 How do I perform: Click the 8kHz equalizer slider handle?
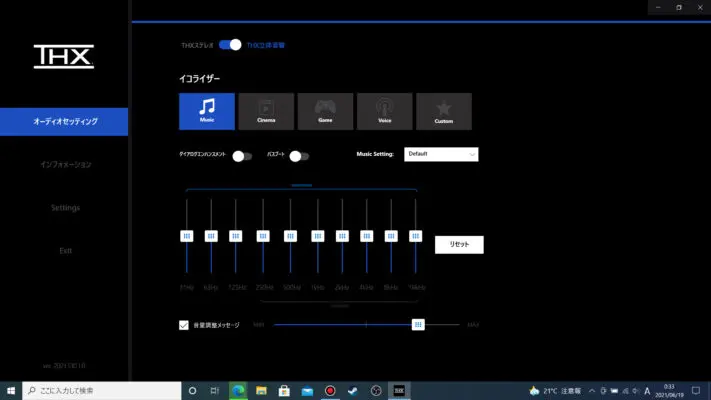[x=391, y=236]
